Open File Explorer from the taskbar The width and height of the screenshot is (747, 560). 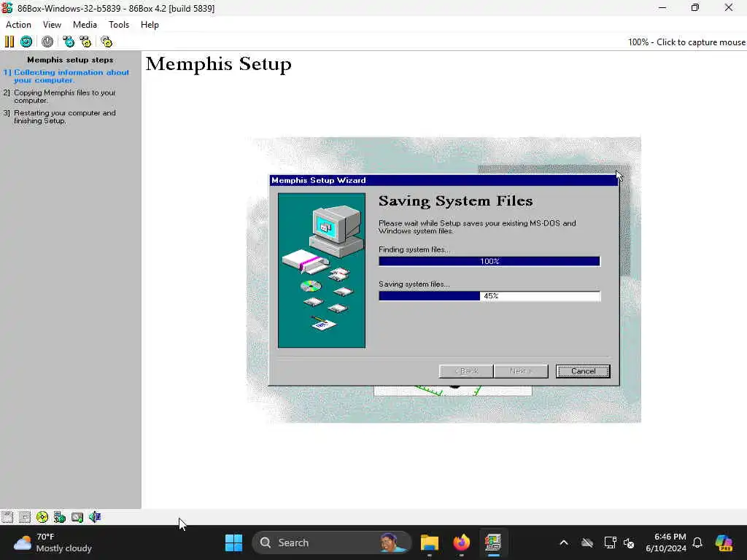coord(429,542)
